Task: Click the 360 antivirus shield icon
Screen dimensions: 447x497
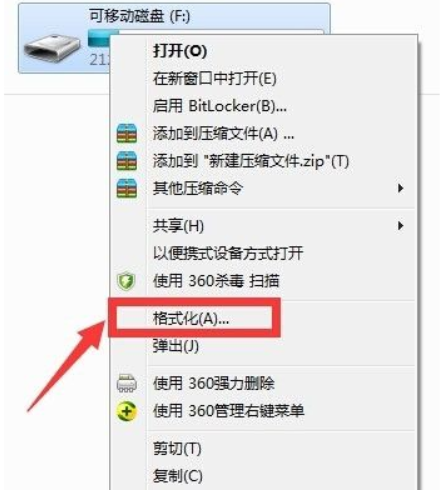Action: pyautogui.click(x=126, y=281)
